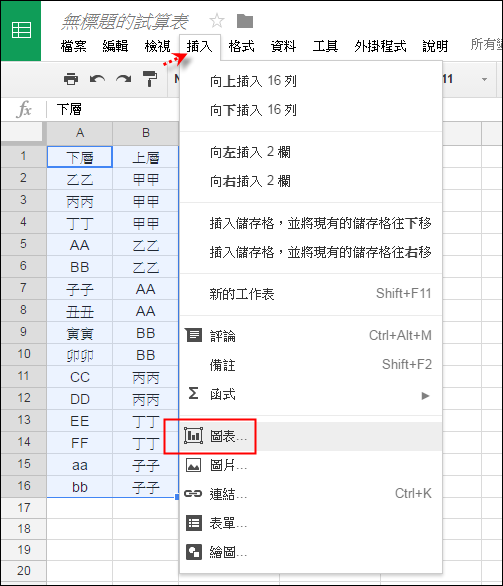Select column B header
Image resolution: width=503 pixels, height=586 pixels.
click(x=146, y=133)
